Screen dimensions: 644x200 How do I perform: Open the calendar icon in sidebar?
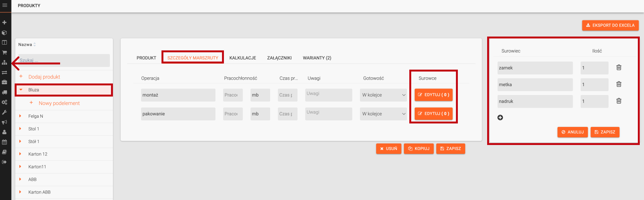(5, 142)
